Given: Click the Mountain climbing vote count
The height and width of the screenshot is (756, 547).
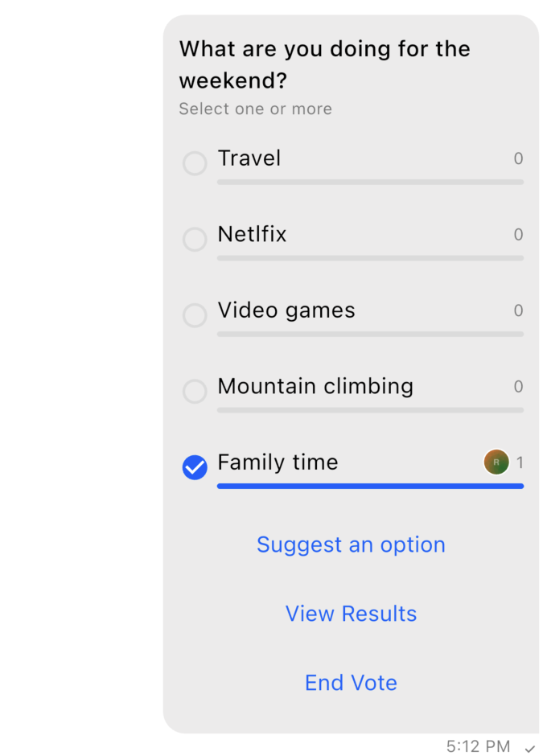Looking at the screenshot, I should (x=519, y=387).
